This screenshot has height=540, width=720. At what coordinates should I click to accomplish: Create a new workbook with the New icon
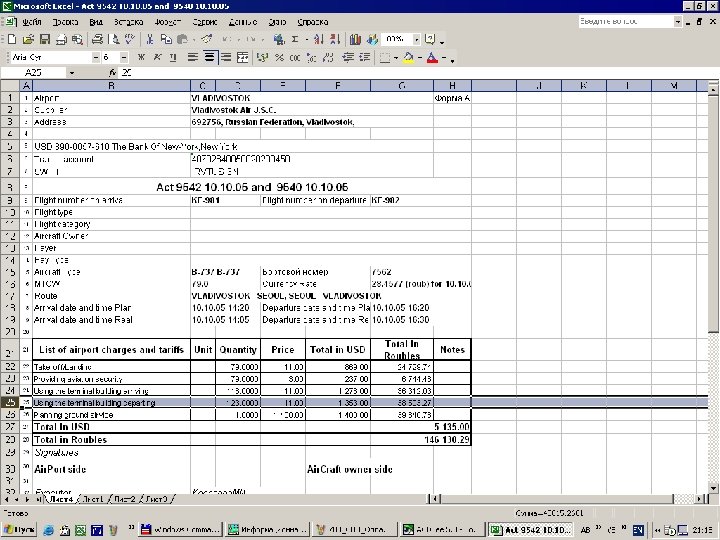(x=12, y=39)
